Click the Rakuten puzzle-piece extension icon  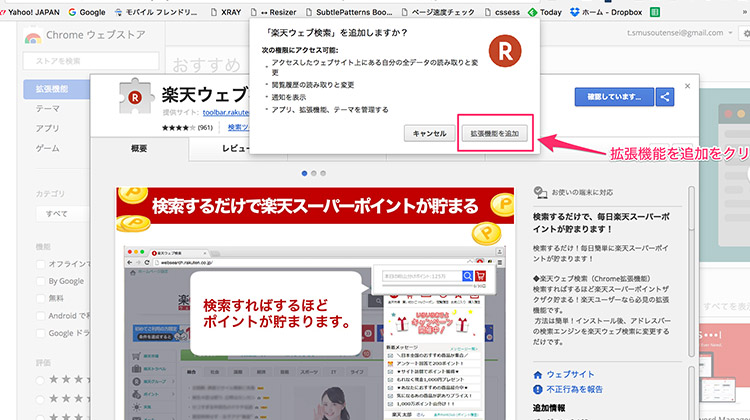pos(136,97)
